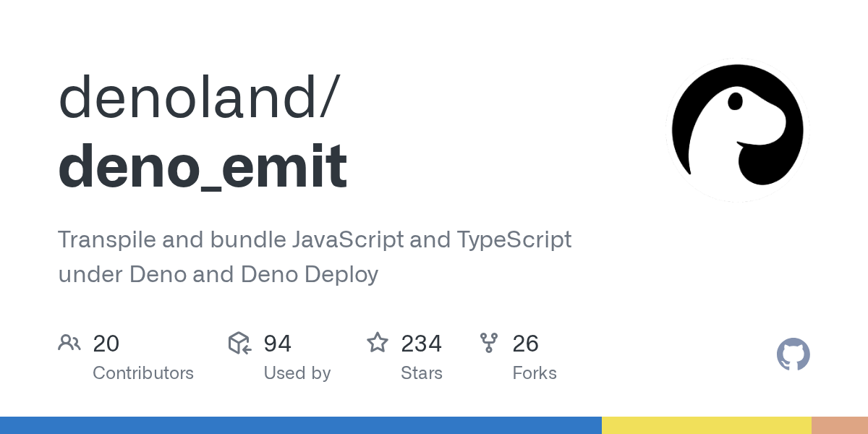868x434 pixels.
Task: Click the 94 used by count
Action: click(277, 344)
